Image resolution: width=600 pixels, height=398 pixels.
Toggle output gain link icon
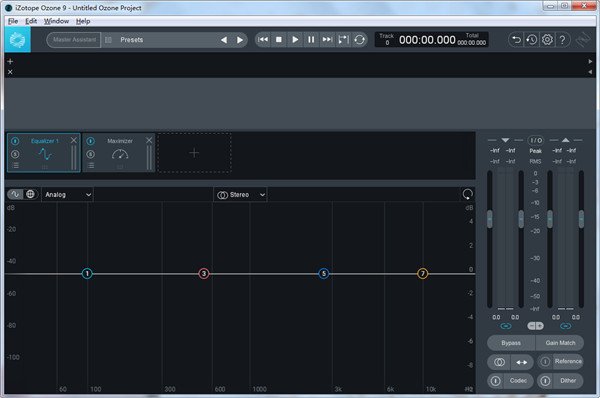tap(566, 326)
